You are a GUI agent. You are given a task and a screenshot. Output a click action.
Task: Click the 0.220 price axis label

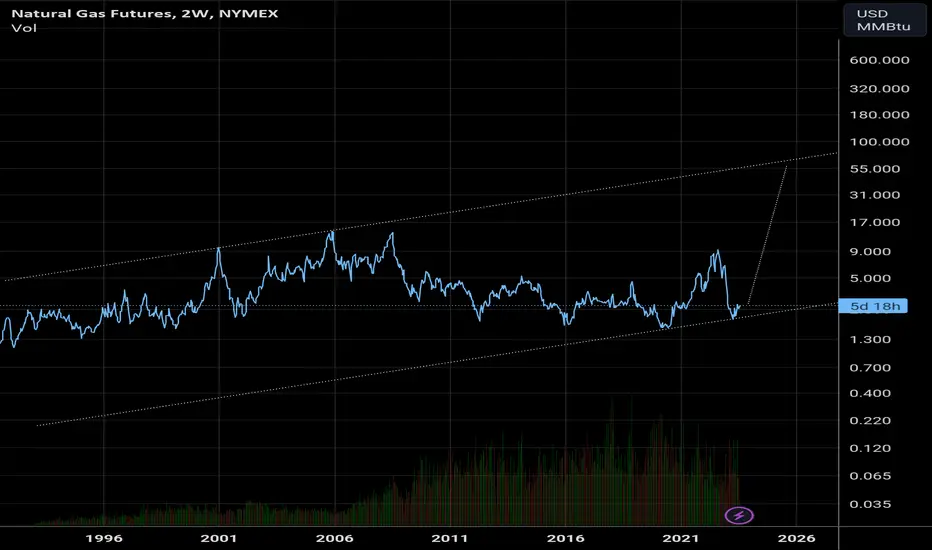click(870, 420)
